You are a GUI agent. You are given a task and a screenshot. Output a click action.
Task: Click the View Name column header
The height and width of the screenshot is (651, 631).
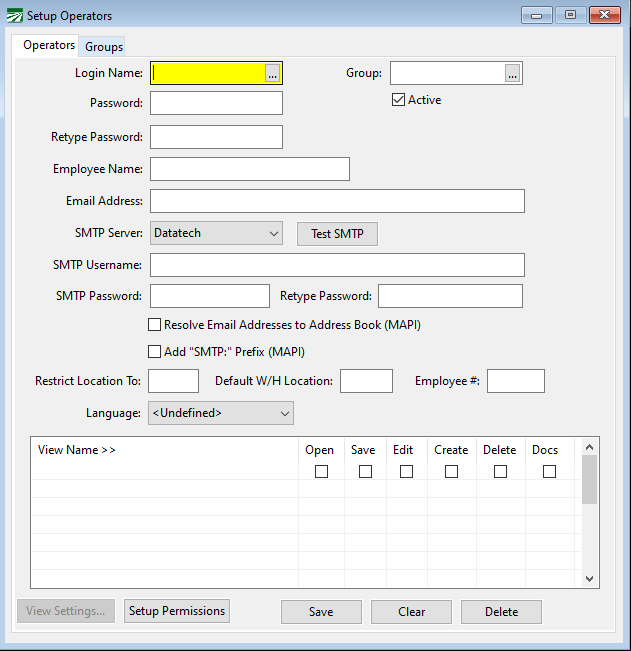coord(77,450)
